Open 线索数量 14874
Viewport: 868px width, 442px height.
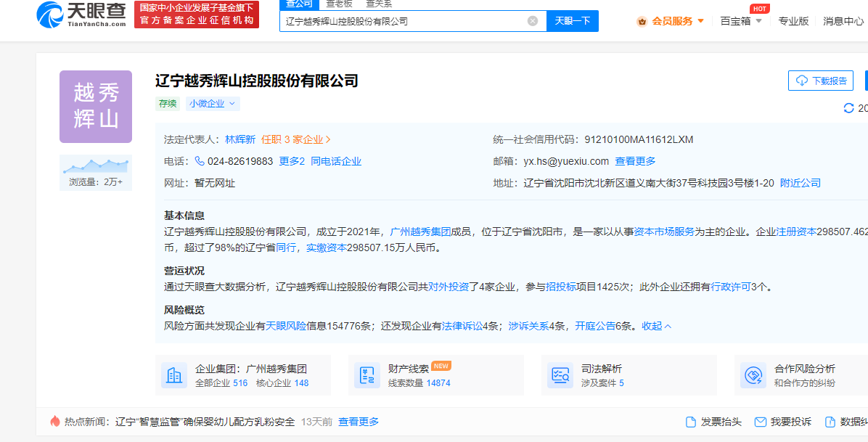pyautogui.click(x=419, y=382)
